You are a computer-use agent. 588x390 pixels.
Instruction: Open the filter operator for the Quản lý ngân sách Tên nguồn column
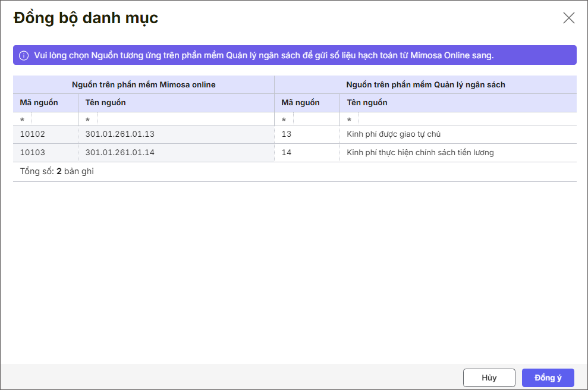click(350, 119)
